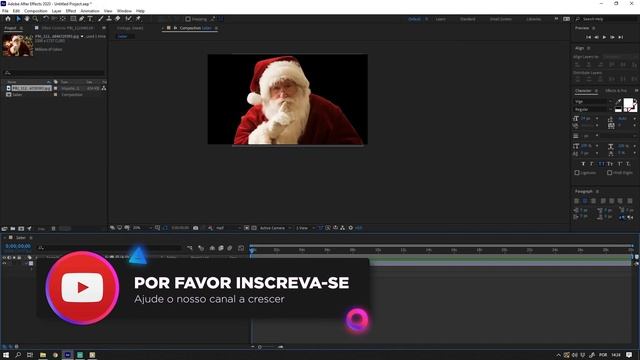Select the Rotation tool
This screenshot has width=640, height=360.
(46, 19)
